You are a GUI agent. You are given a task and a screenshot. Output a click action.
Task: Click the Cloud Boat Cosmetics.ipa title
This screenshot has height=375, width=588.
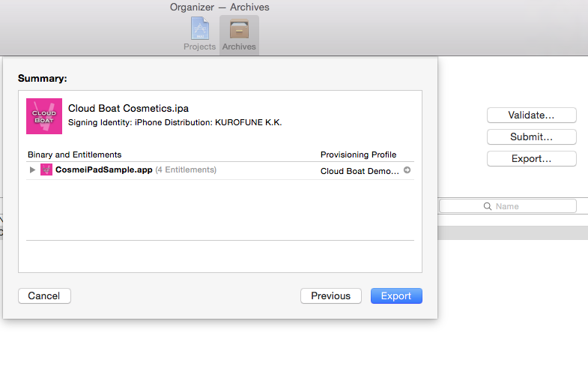pos(128,109)
